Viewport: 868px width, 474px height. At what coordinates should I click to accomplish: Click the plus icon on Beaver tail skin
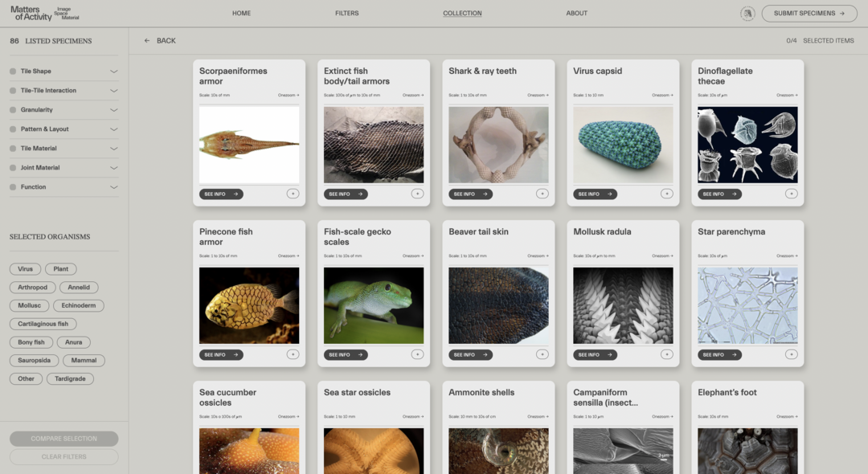pyautogui.click(x=542, y=354)
